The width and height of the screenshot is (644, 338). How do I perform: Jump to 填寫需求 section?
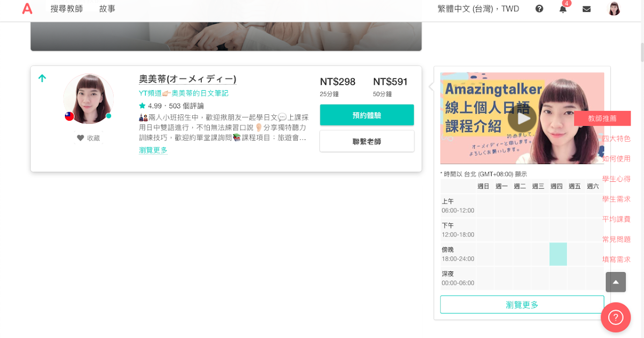[616, 259]
